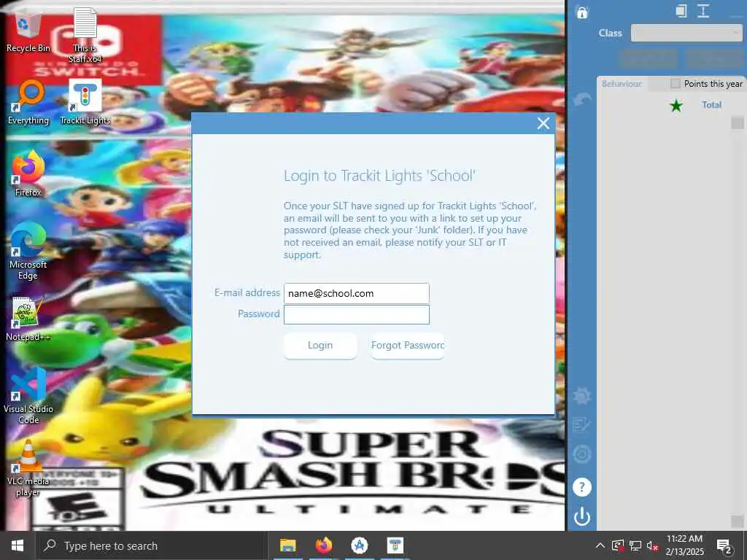Click the padlock icon in Trackit sidebar
Viewport: 747px width, 560px height.
point(581,12)
